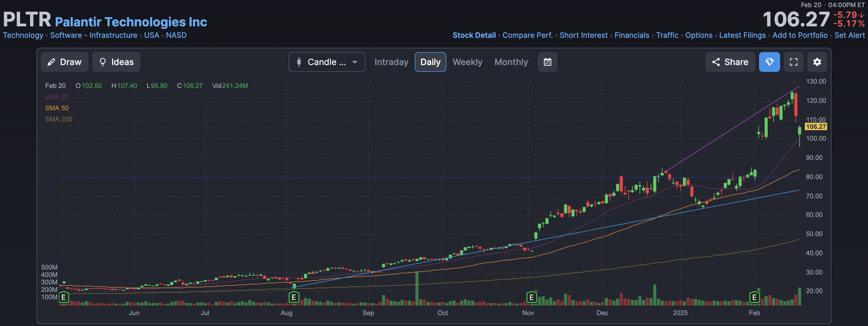Click the PLTR ticker symbol

pyautogui.click(x=27, y=19)
